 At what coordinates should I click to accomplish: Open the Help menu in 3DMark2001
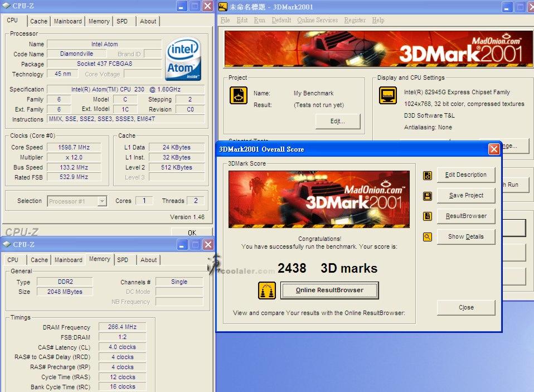[x=378, y=20]
